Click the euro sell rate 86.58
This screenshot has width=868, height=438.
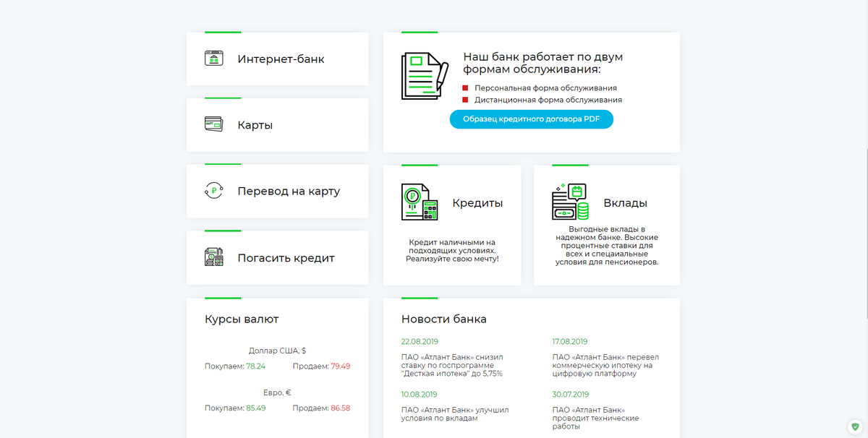click(341, 408)
